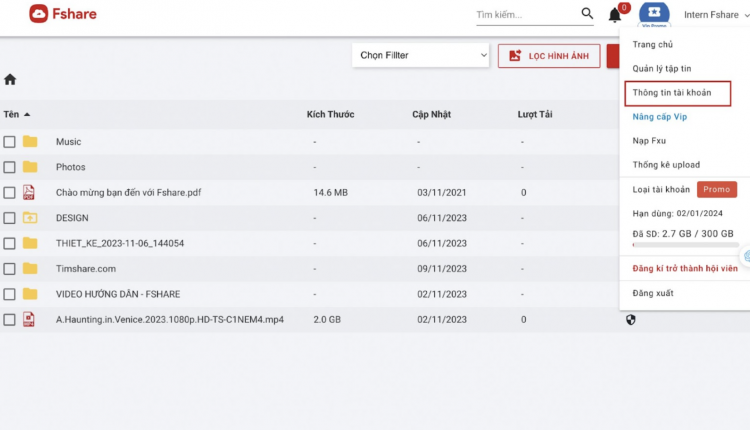Click the VIDEO HƯỚNG DẪN folder icon

(x=30, y=294)
